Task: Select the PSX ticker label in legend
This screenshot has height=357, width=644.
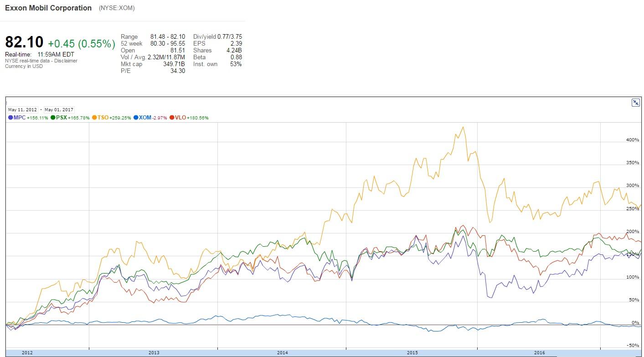Action: pyautogui.click(x=62, y=118)
